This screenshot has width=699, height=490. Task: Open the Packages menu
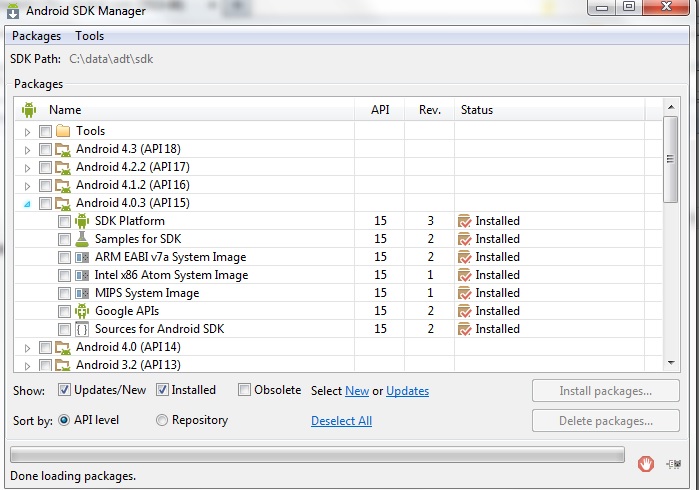[x=37, y=36]
